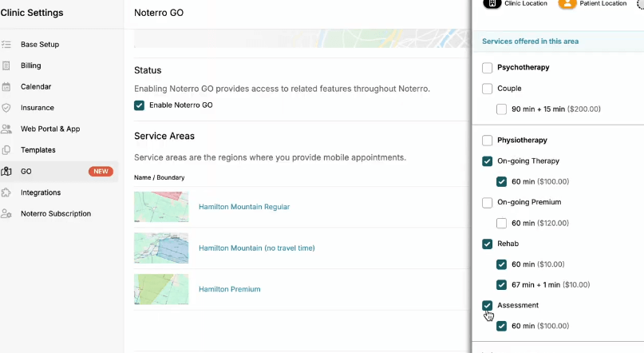The height and width of the screenshot is (353, 644).
Task: Uncheck the Assessment checkbox
Action: 487,306
